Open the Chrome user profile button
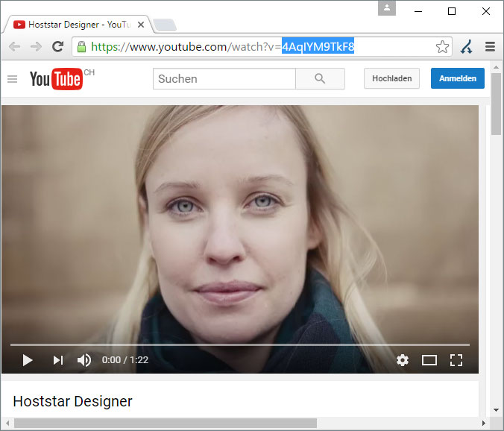 (x=387, y=8)
